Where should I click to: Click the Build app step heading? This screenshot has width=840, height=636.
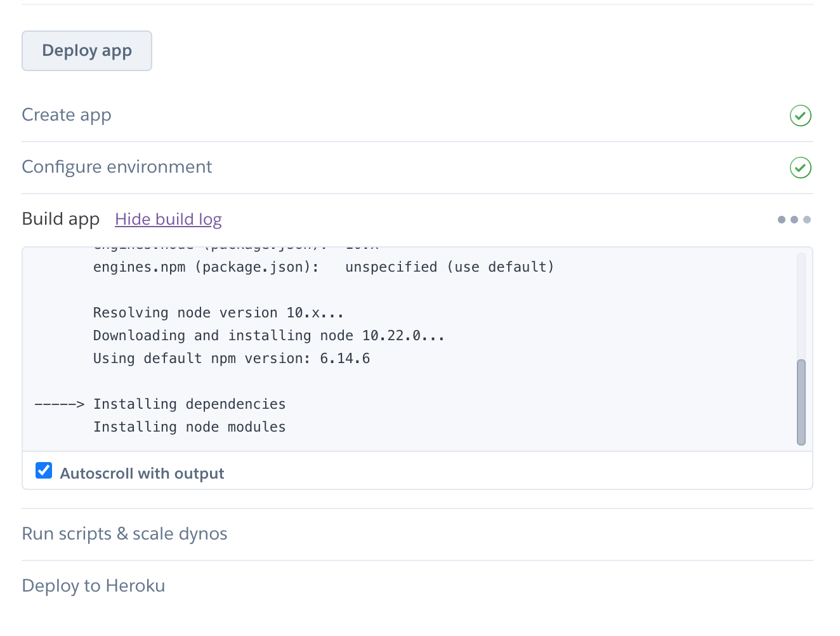[x=61, y=219]
